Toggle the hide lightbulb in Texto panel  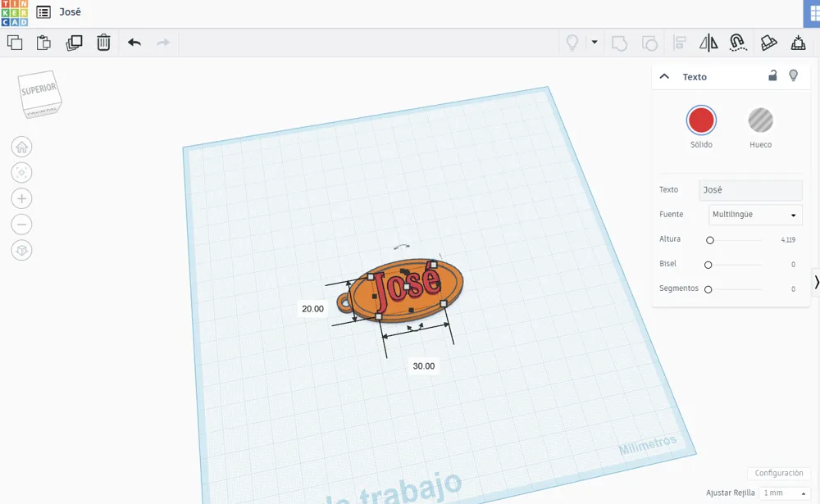pyautogui.click(x=793, y=76)
